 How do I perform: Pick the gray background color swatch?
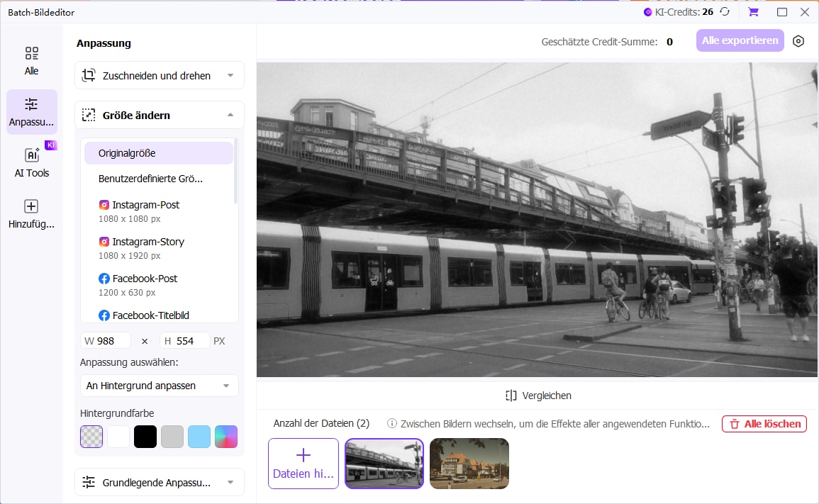(172, 437)
